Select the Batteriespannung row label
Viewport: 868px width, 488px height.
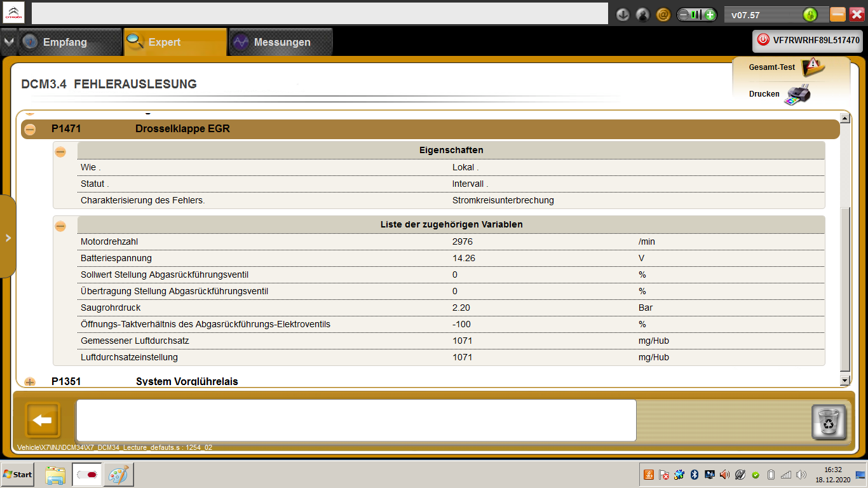click(x=116, y=258)
